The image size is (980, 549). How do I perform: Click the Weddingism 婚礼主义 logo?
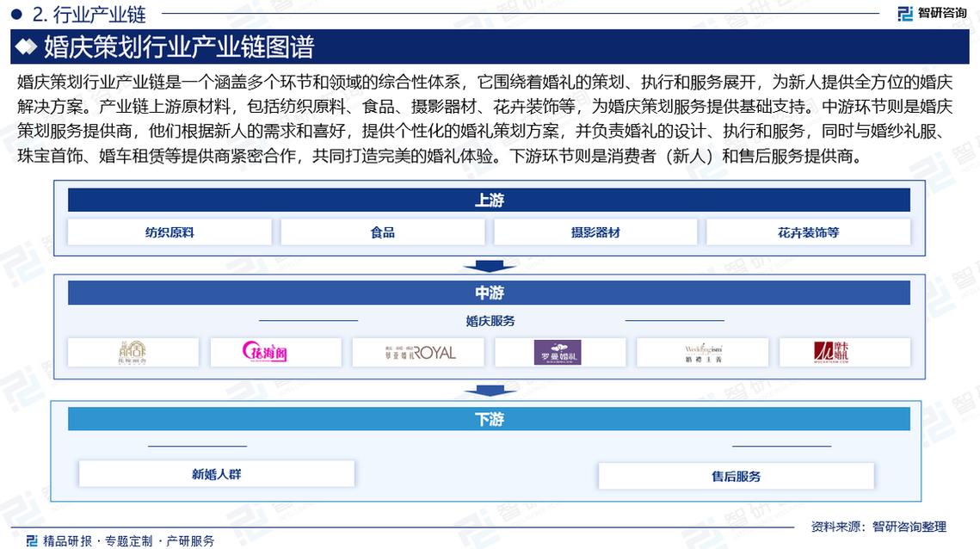click(x=702, y=352)
